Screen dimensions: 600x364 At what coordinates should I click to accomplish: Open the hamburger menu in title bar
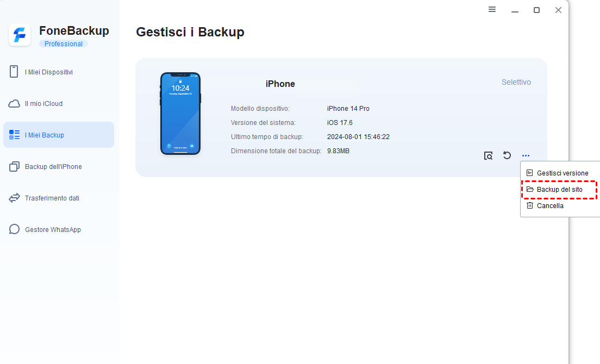click(492, 10)
